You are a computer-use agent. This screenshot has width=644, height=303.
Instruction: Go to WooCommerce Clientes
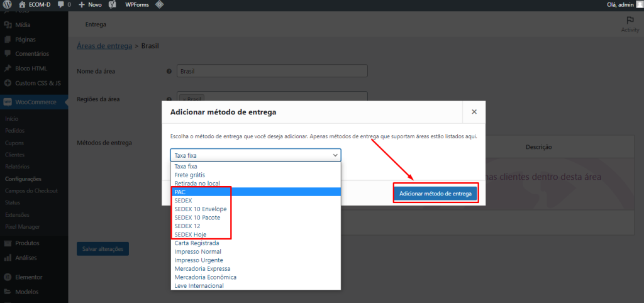[x=15, y=155]
